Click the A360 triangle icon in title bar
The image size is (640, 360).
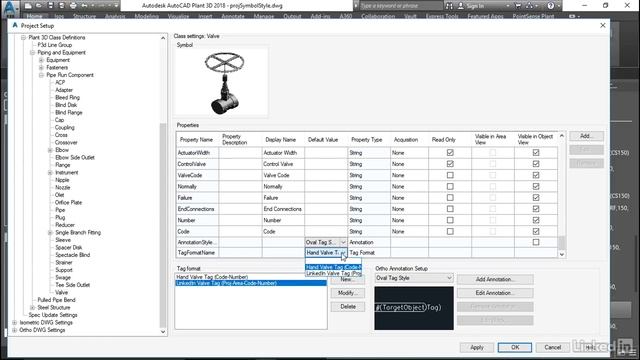(529, 6)
